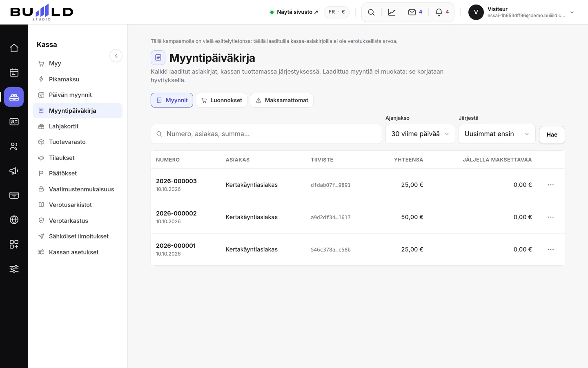Screen dimensions: 588x368
Task: Open the contact card icon in left rail
Action: coord(14,121)
